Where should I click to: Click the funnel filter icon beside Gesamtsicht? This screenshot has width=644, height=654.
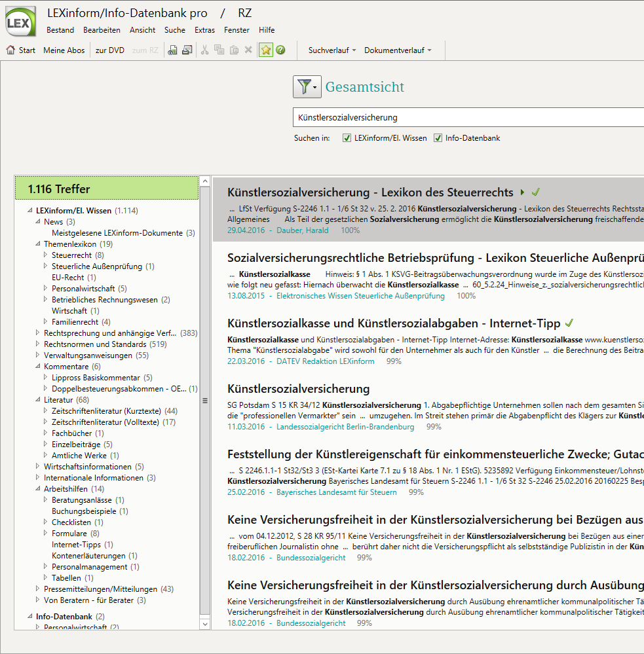coord(306,86)
